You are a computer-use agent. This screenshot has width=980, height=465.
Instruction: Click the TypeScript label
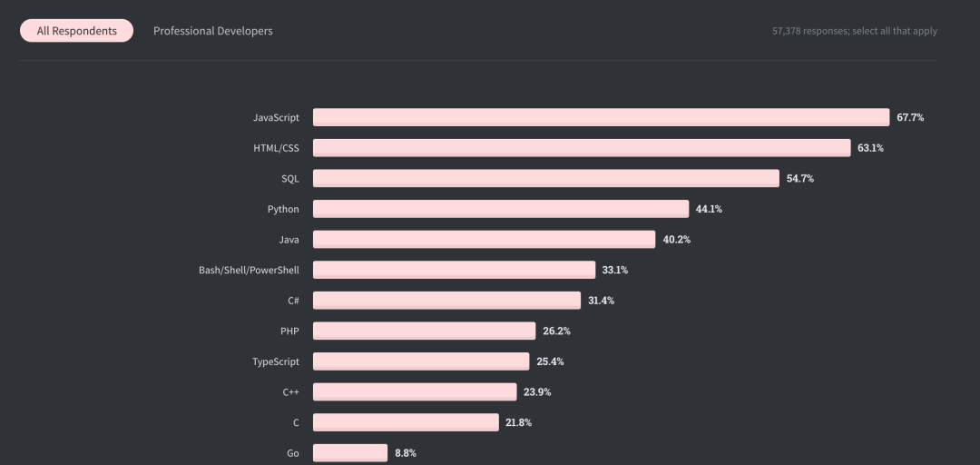pyautogui.click(x=276, y=361)
